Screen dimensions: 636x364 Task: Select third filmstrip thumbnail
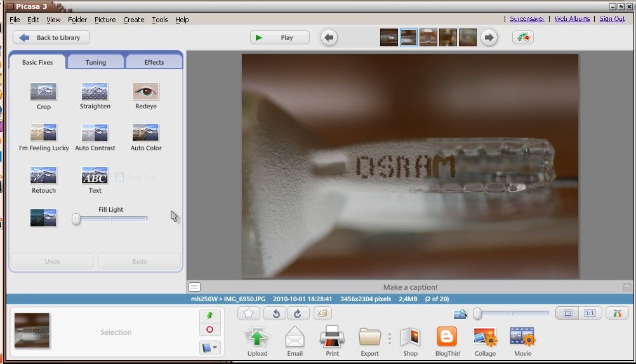[x=428, y=37]
